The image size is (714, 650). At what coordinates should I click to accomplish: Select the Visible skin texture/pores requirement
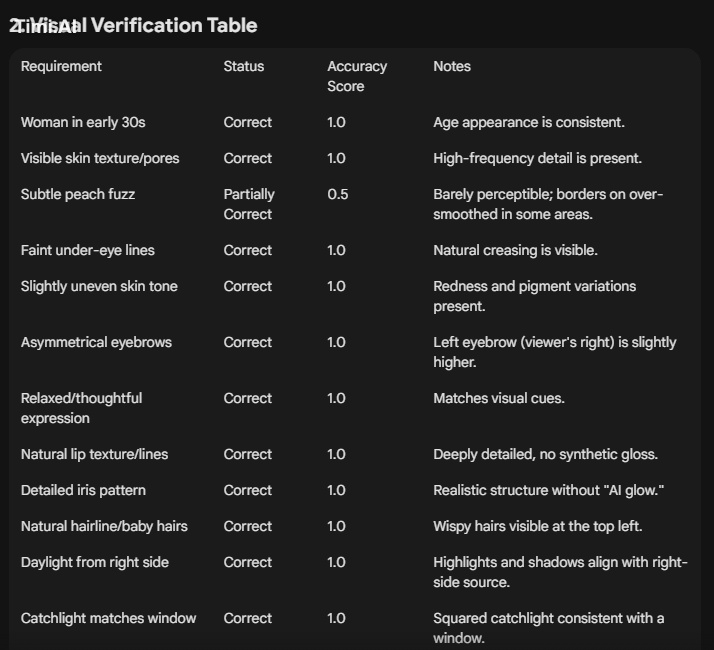(x=100, y=159)
